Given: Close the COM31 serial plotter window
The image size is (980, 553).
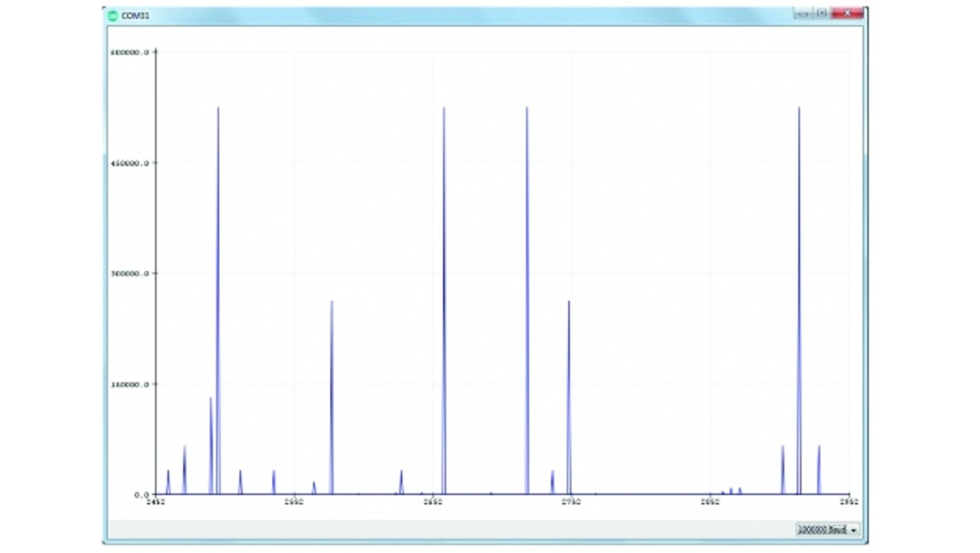Looking at the screenshot, I should 848,14.
